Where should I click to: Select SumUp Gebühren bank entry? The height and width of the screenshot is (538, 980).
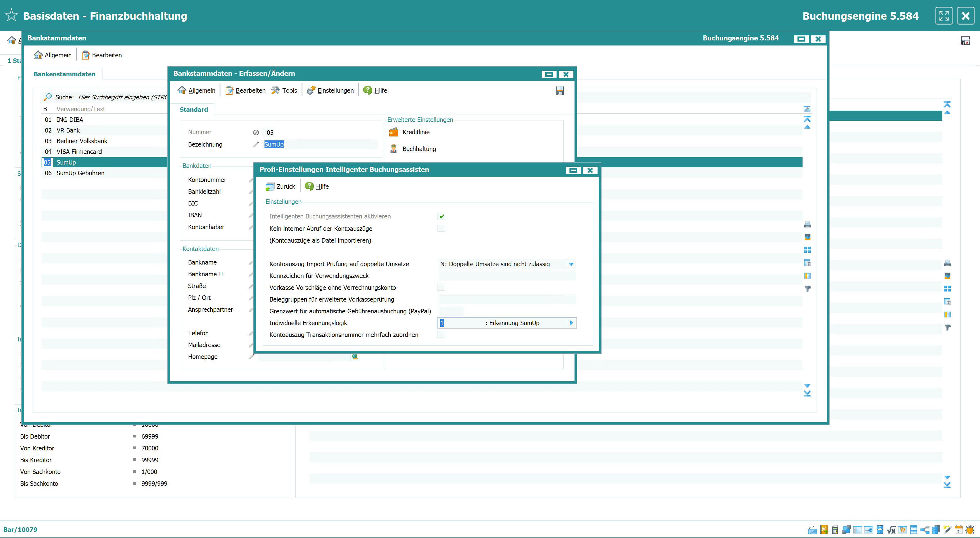tap(80, 173)
